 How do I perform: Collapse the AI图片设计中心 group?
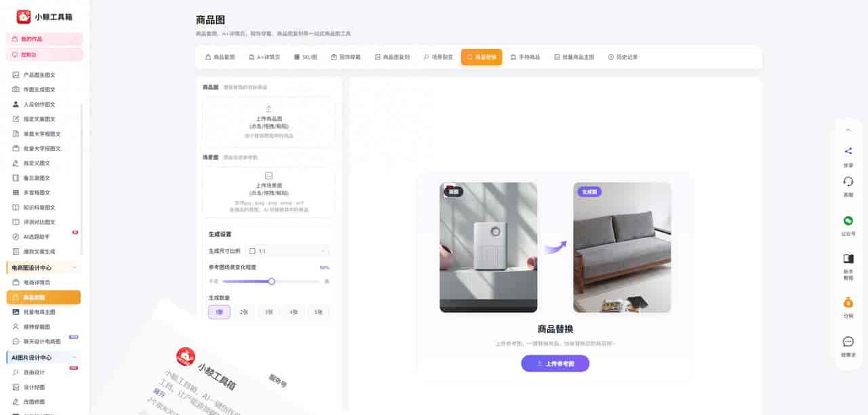[74, 357]
